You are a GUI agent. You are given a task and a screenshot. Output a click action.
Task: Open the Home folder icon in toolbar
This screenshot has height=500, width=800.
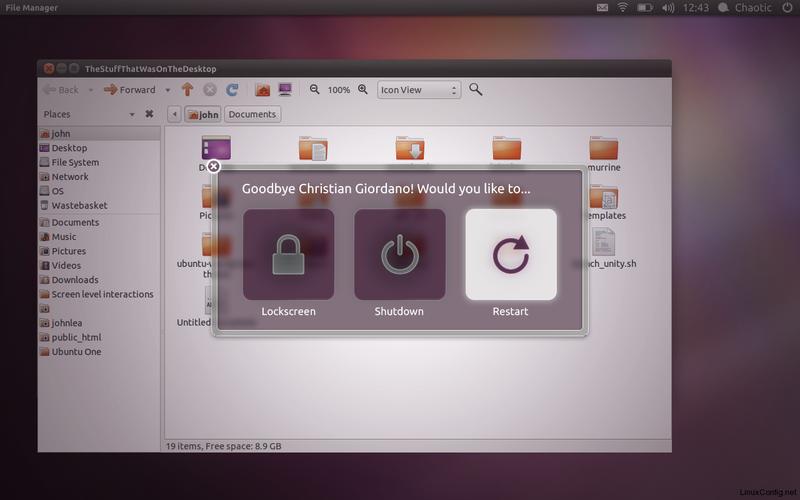(x=263, y=90)
